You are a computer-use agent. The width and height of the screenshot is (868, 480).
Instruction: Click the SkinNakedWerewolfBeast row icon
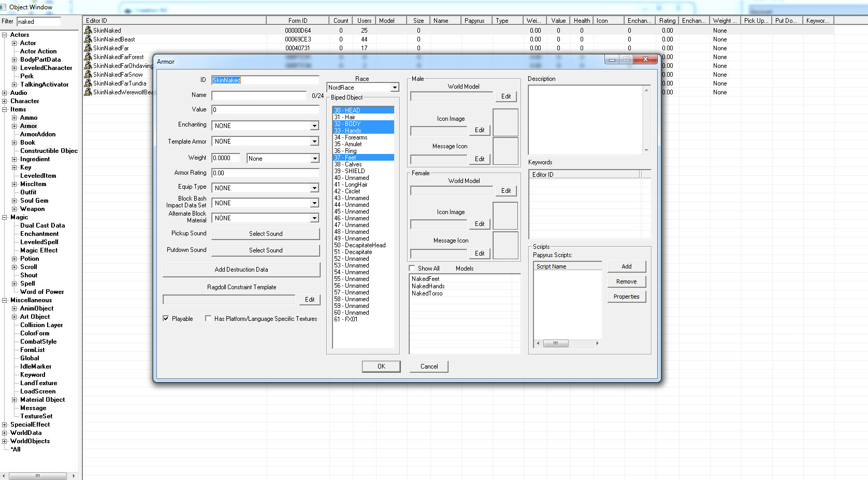coord(88,92)
